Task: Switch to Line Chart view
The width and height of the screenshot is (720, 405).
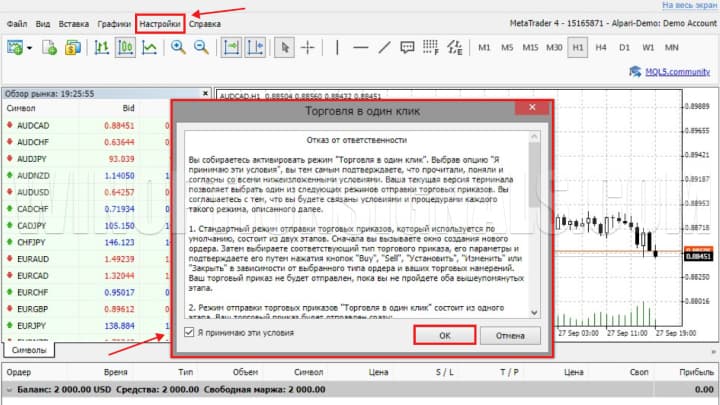Action: [149, 47]
